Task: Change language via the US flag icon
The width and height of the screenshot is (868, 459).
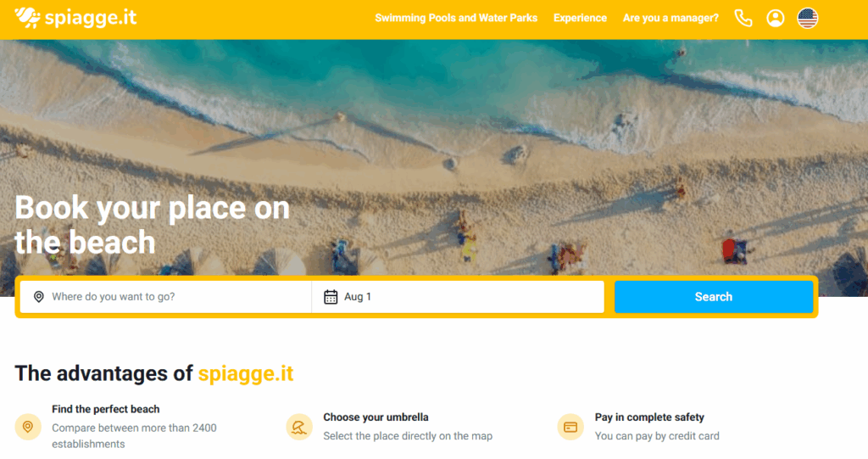Action: 807,19
